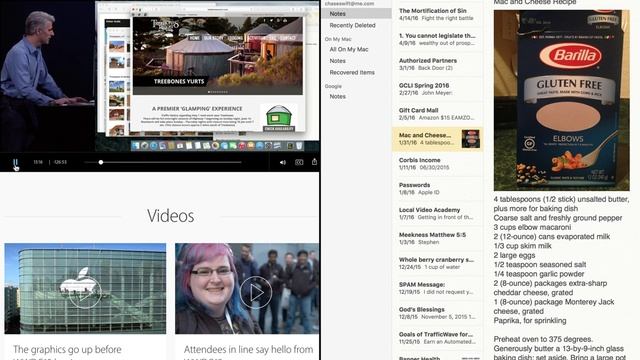Image resolution: width=640 pixels, height=360 pixels.
Task: Open the Meekness Matthew 5:5 note
Action: 438,238
